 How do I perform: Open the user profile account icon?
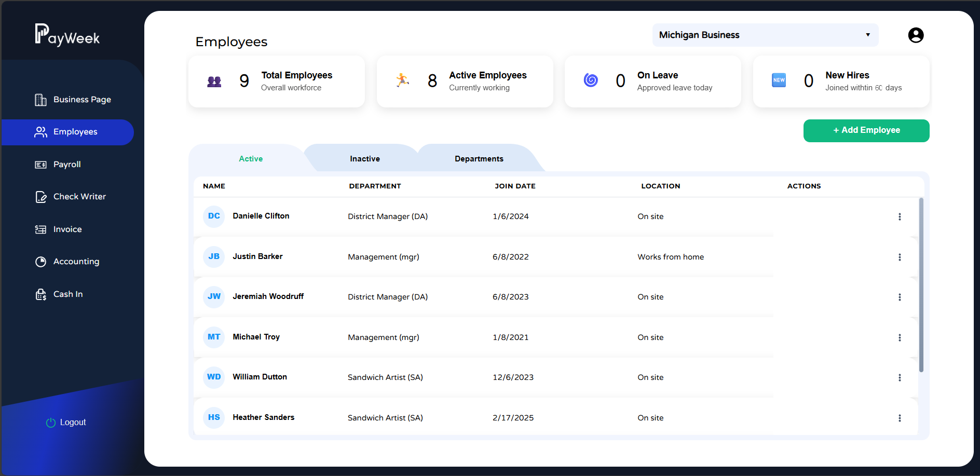[916, 35]
